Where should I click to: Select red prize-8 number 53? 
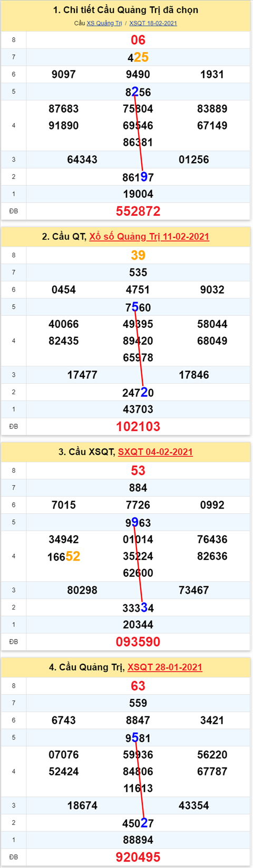[138, 471]
